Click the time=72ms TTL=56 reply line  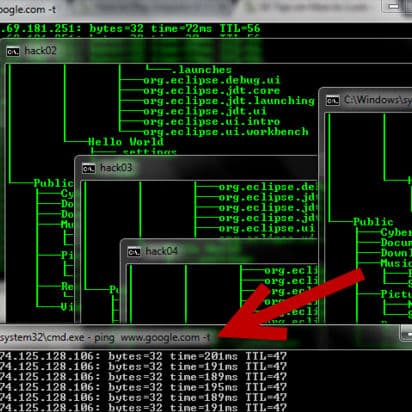pyautogui.click(x=130, y=29)
